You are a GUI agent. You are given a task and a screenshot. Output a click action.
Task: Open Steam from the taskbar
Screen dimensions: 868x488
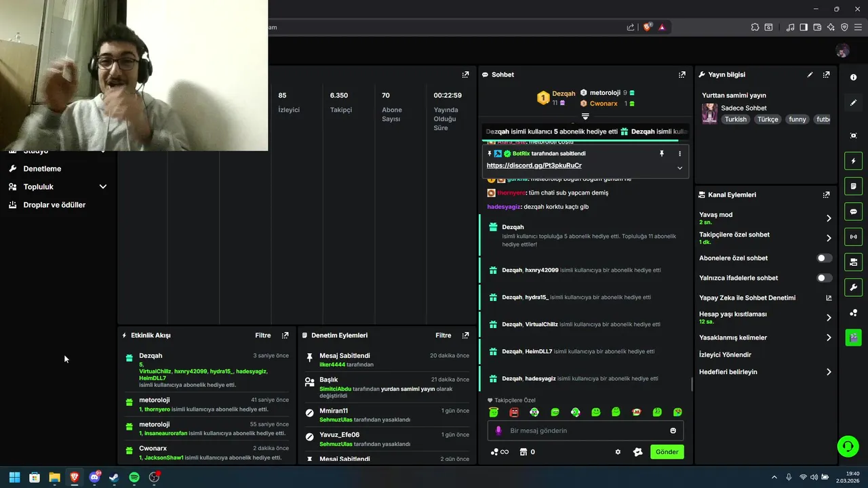point(114,477)
